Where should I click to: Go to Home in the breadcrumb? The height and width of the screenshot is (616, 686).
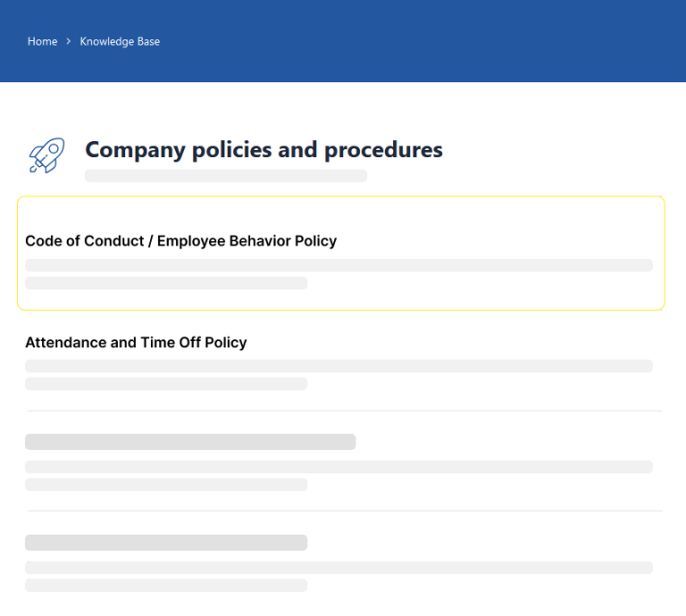[x=42, y=41]
